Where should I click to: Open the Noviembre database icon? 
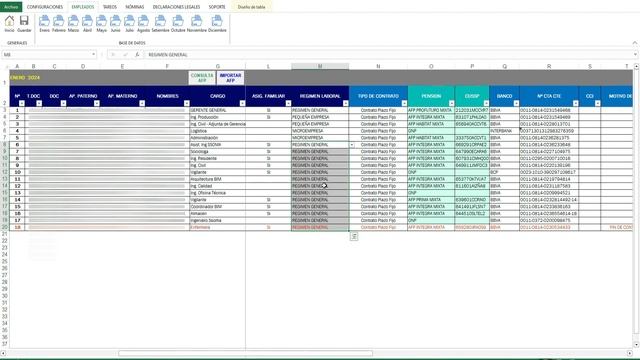[x=196, y=24]
